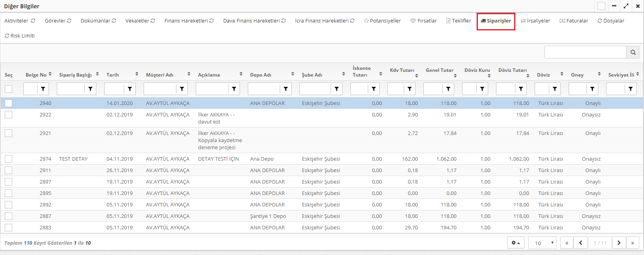Viewport: 644px width, 255px height.
Task: Open the Risk Limiti link
Action: point(20,36)
